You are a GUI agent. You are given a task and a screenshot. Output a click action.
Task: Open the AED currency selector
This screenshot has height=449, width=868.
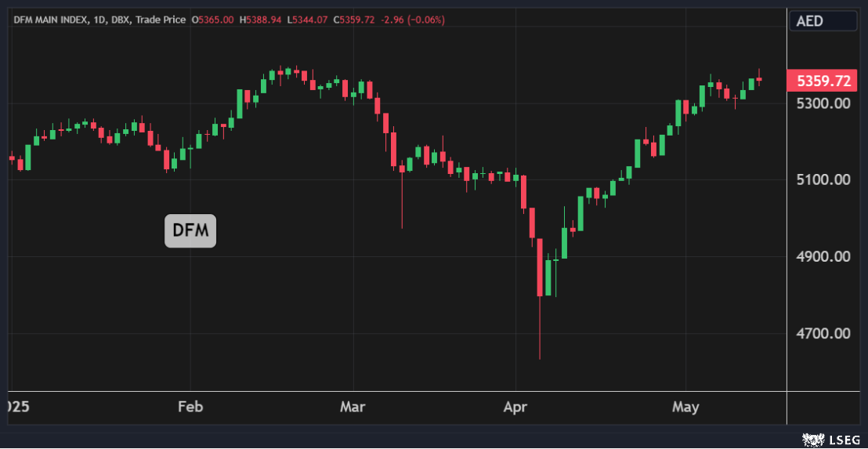(823, 21)
